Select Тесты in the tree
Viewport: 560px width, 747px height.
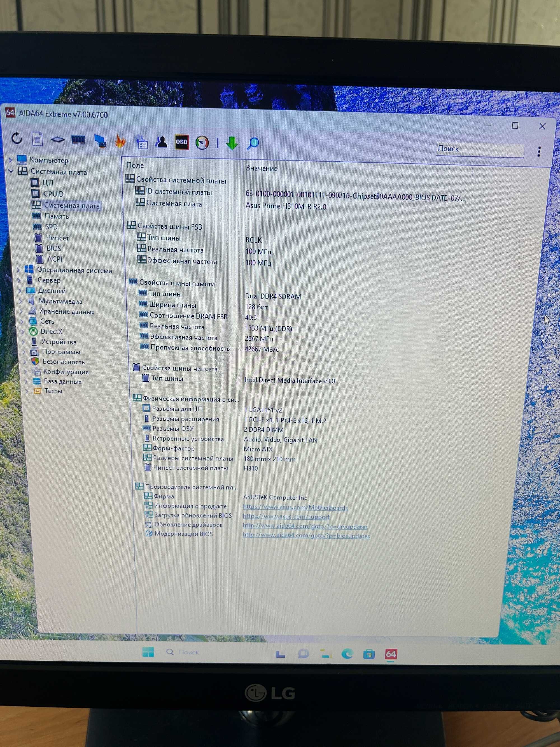coord(53,391)
